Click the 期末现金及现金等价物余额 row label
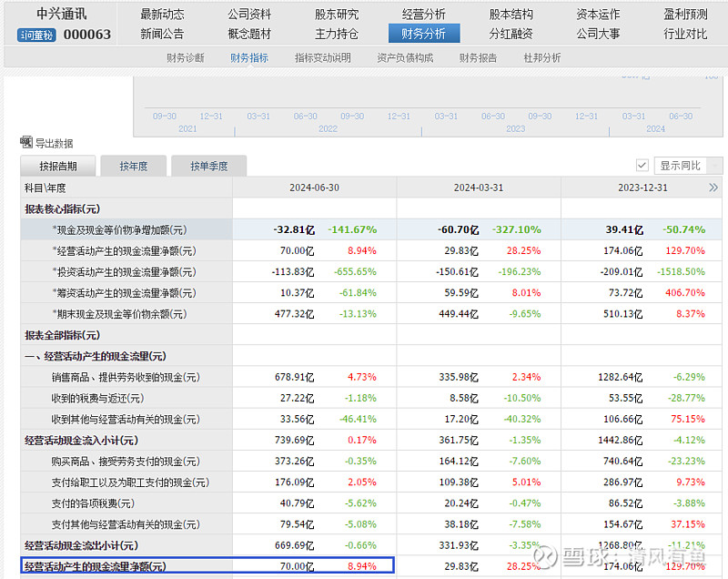The width and height of the screenshot is (728, 579). tap(119, 314)
